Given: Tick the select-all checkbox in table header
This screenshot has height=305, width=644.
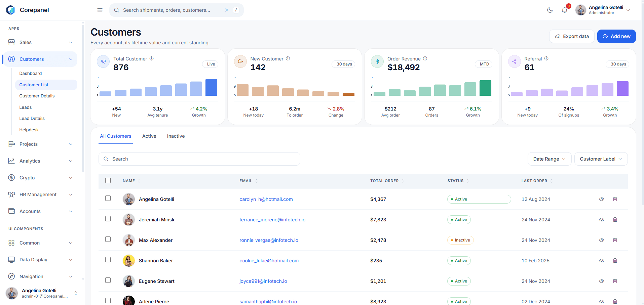Looking at the screenshot, I should pos(108,180).
